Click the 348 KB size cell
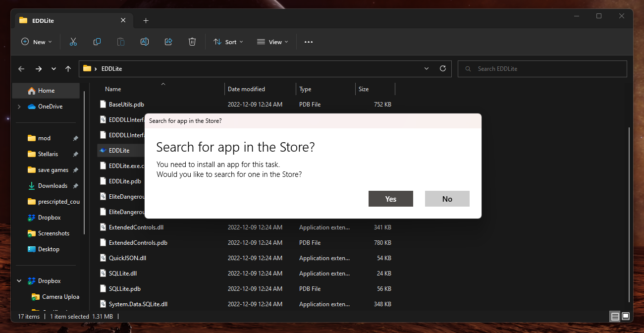 click(382, 304)
